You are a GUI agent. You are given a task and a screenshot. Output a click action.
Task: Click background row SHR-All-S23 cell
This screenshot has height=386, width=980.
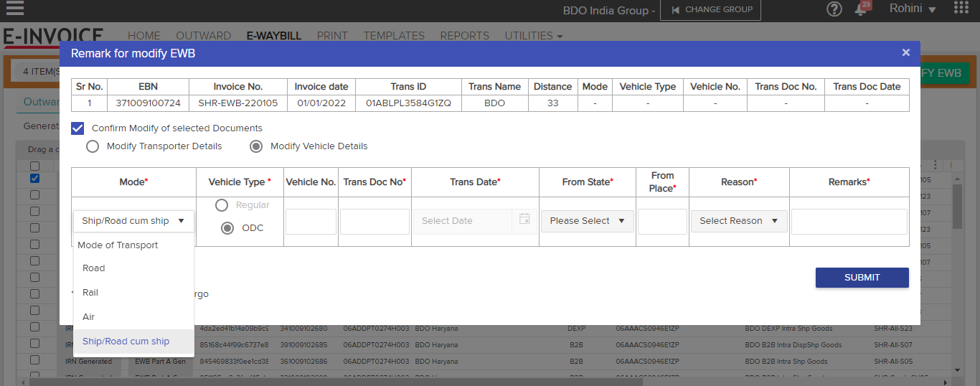pos(893,329)
